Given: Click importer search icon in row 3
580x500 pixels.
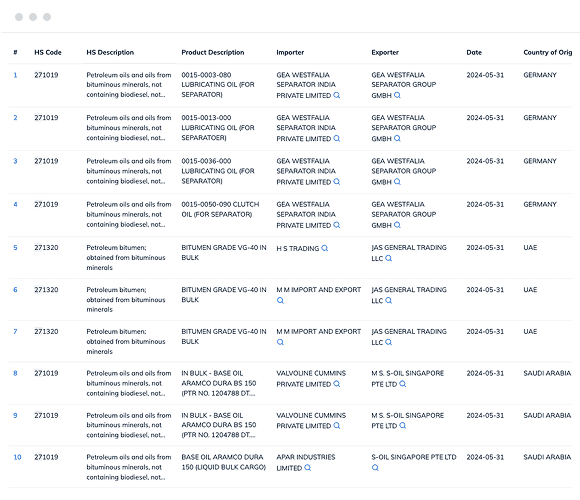Looking at the screenshot, I should 337,182.
